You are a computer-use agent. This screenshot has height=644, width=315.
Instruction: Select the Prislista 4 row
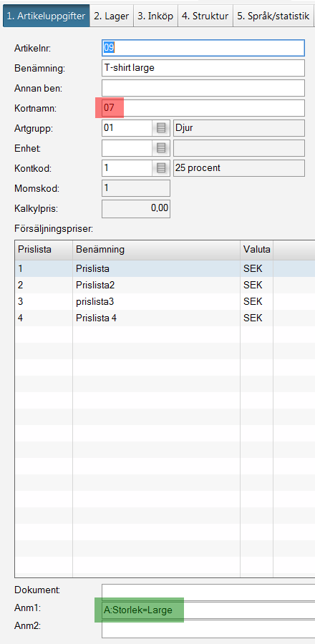click(165, 318)
